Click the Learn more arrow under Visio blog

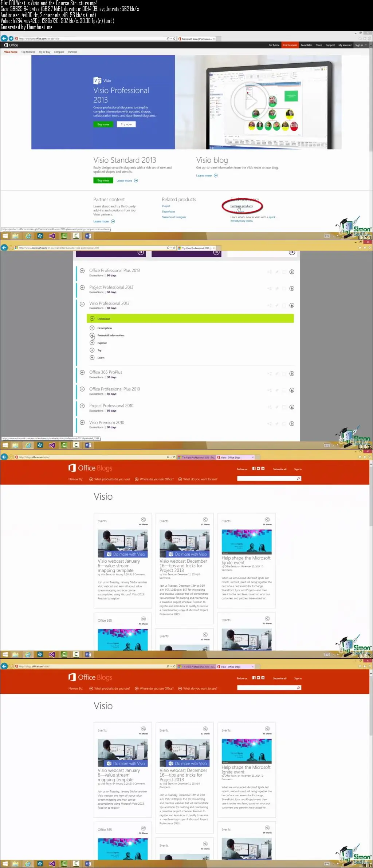pyautogui.click(x=216, y=175)
